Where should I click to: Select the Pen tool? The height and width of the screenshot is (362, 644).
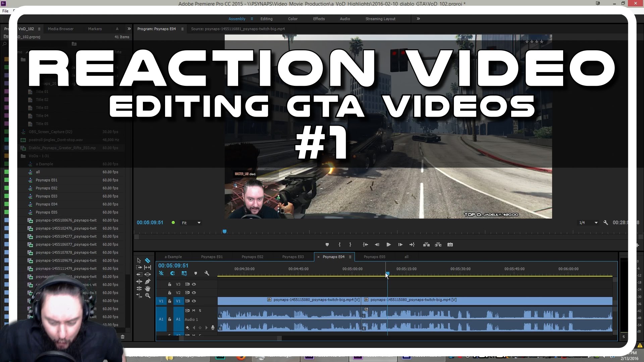148,282
